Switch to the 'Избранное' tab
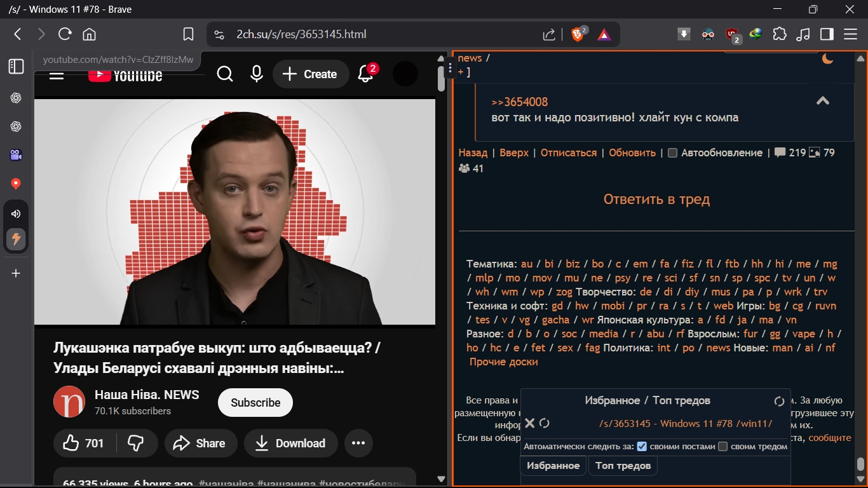The width and height of the screenshot is (868, 488). pyautogui.click(x=553, y=465)
